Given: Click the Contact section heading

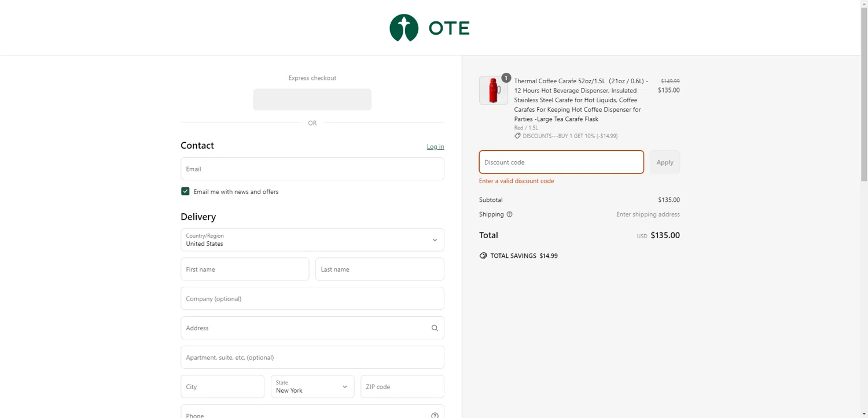Looking at the screenshot, I should point(197,146).
